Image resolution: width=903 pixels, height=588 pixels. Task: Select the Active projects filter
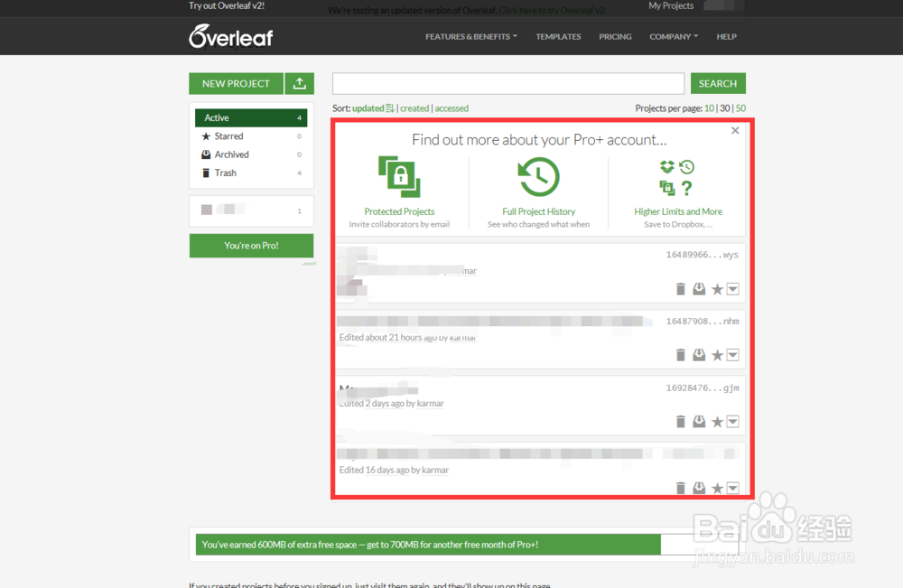251,117
